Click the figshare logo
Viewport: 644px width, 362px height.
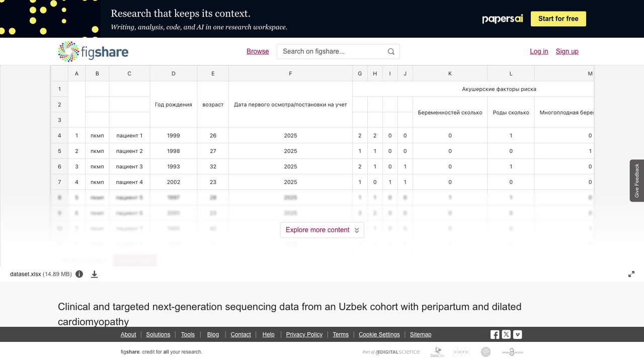coord(93,51)
